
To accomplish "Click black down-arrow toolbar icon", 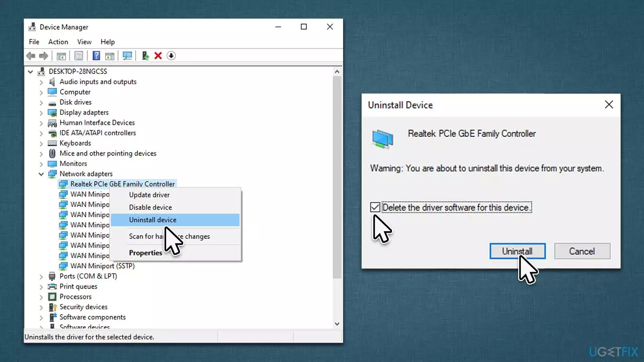I will point(171,56).
